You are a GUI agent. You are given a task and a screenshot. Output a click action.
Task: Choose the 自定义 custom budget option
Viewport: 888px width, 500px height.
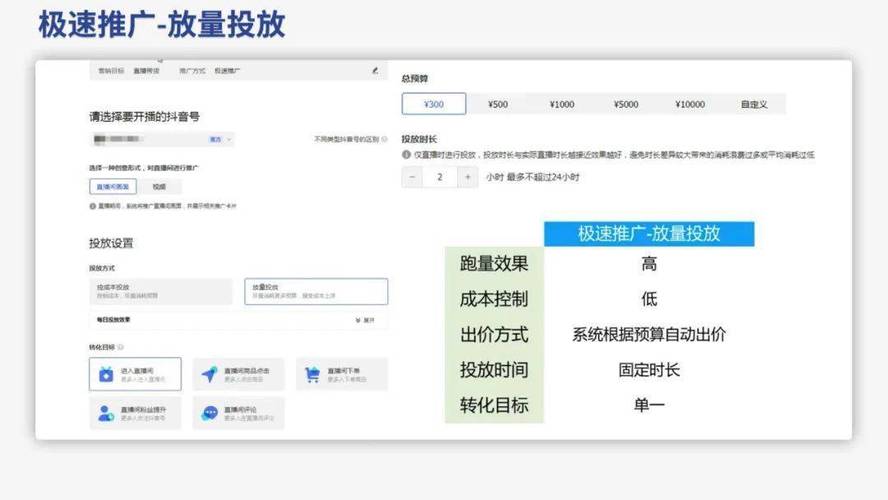(x=754, y=104)
